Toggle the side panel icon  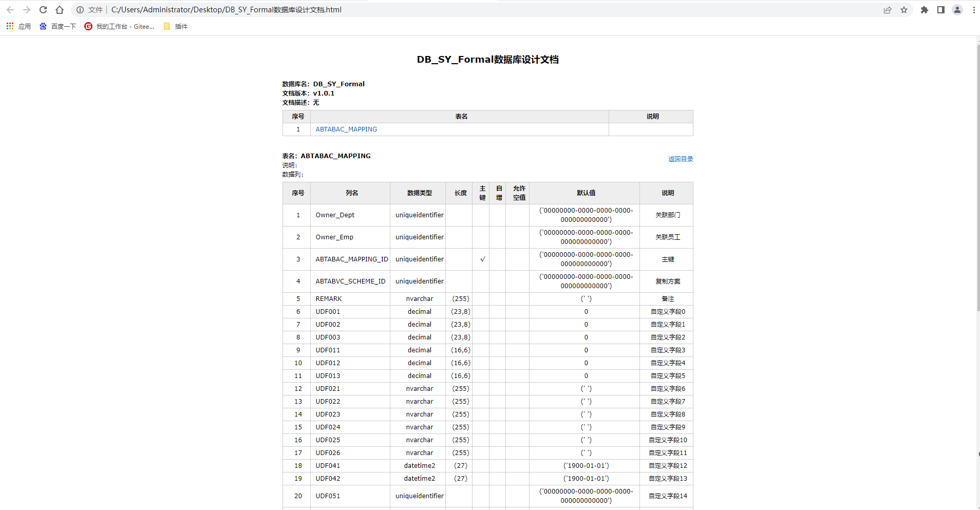pos(941,10)
